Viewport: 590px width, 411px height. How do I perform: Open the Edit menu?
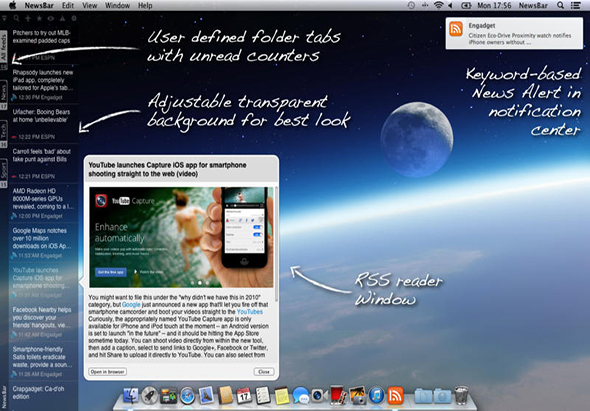tap(68, 5)
